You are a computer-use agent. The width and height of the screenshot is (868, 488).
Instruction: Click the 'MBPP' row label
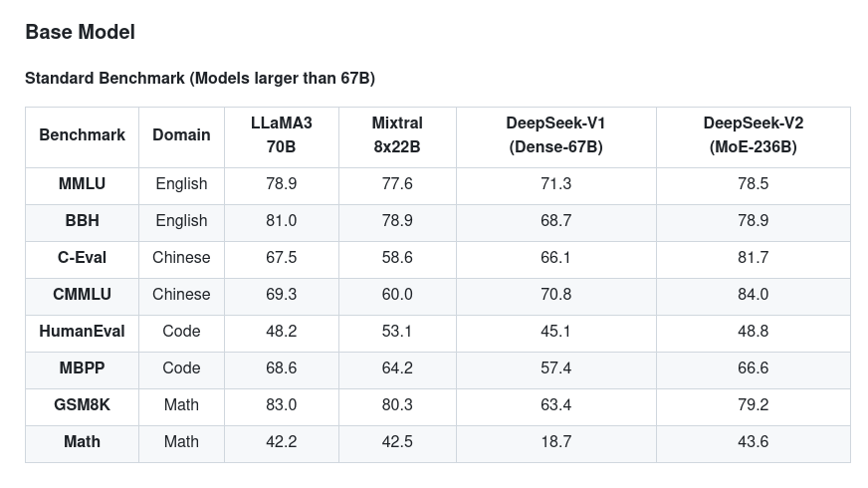coord(82,367)
